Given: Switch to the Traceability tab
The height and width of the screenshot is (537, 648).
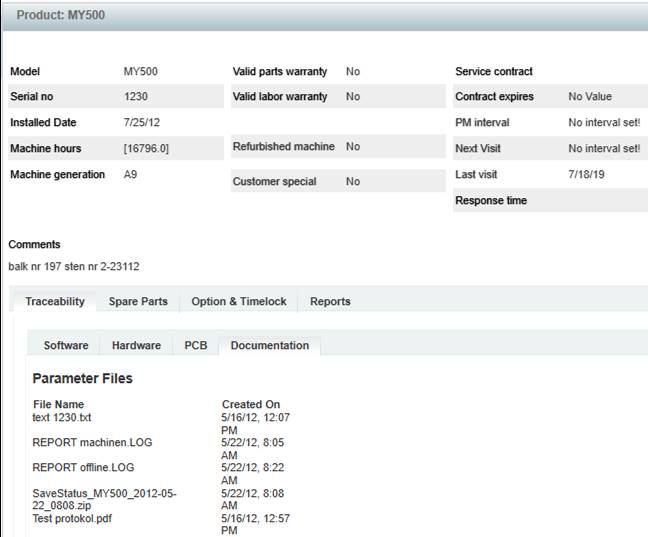Looking at the screenshot, I should pos(55,301).
